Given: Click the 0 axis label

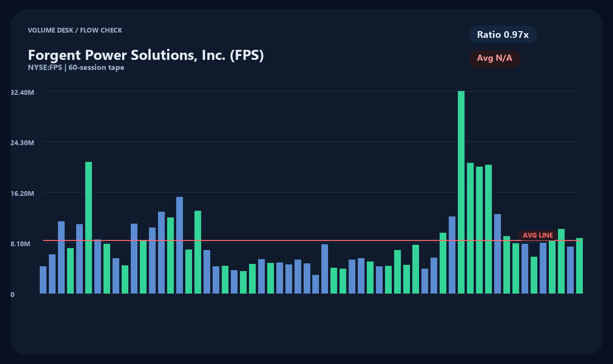Looking at the screenshot, I should pyautogui.click(x=12, y=295).
